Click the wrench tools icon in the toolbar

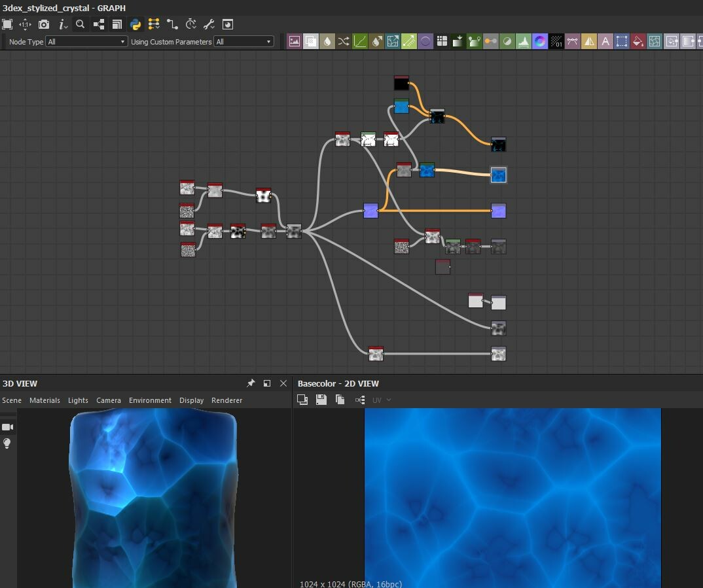click(x=209, y=24)
